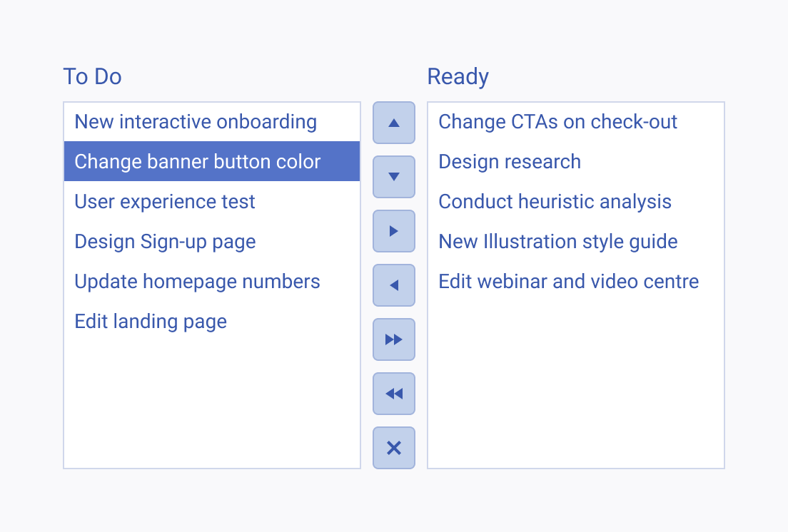Click the Ready list heading
The width and height of the screenshot is (788, 532).
coord(458,77)
